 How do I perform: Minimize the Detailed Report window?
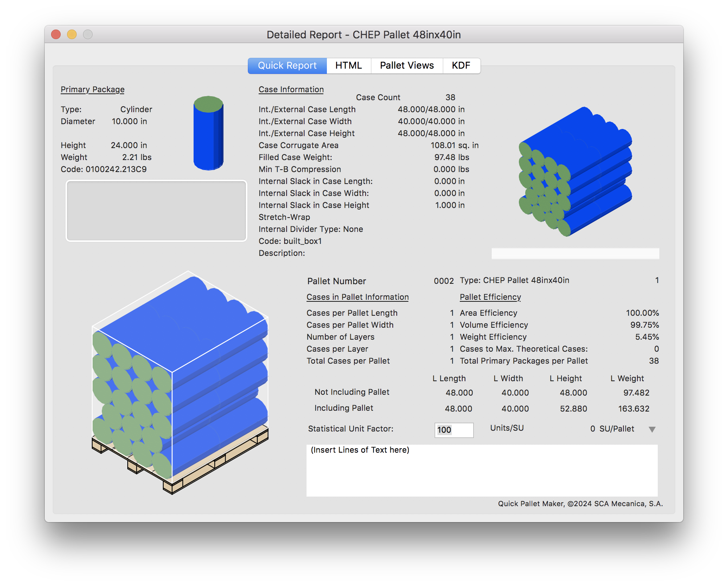click(72, 35)
